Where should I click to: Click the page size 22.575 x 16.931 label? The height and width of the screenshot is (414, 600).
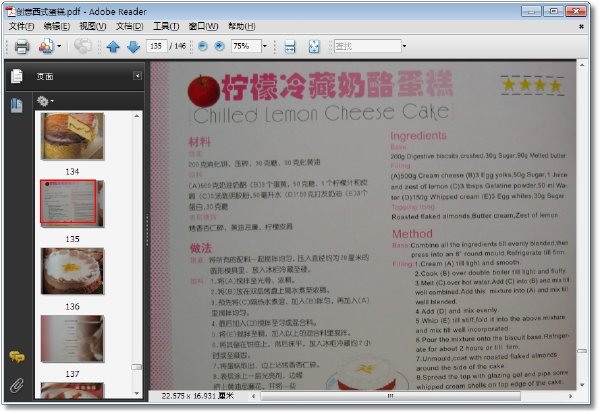click(197, 396)
